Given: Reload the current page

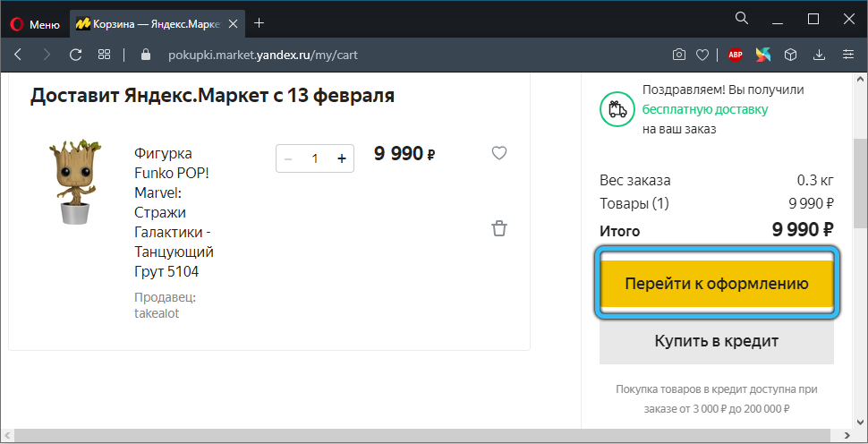Looking at the screenshot, I should [x=75, y=55].
